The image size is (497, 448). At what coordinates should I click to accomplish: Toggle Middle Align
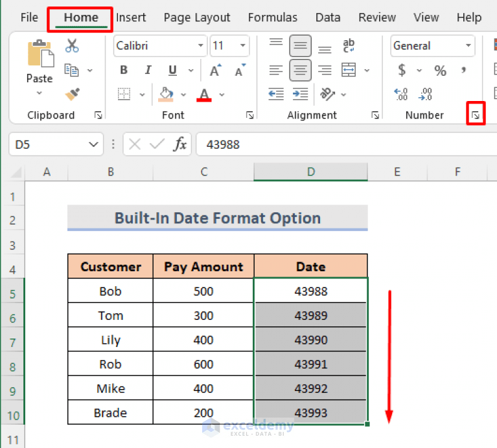(x=300, y=45)
